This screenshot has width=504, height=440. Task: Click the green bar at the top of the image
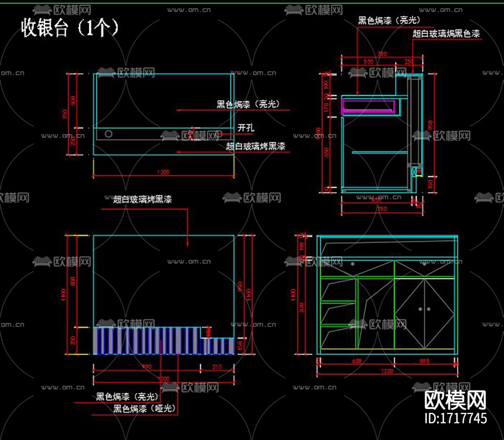pyautogui.click(x=251, y=1)
